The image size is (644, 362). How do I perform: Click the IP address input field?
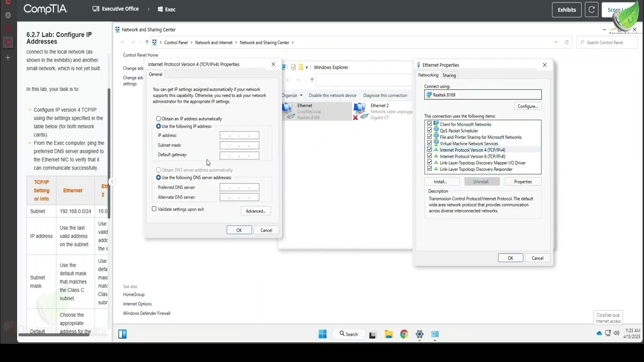tap(239, 135)
